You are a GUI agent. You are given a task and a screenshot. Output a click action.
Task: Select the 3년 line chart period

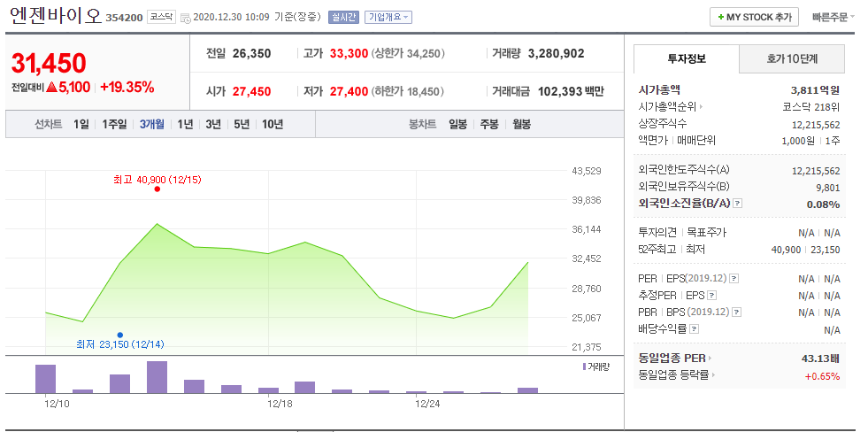[x=213, y=124]
